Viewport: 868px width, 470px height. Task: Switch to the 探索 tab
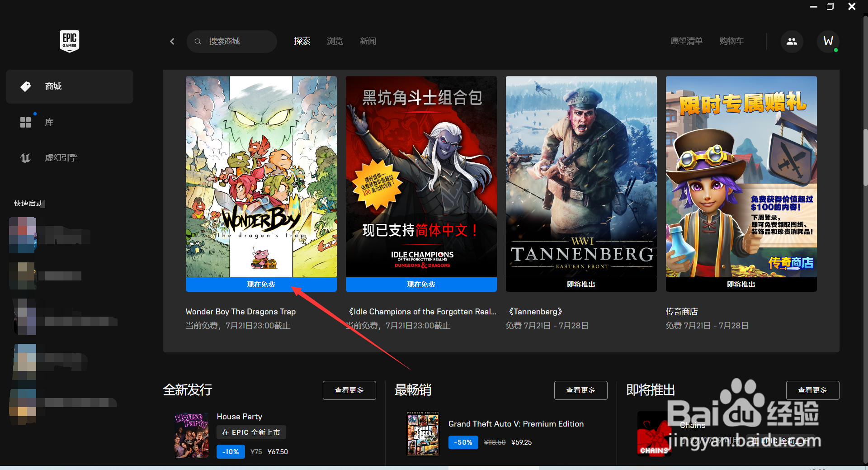pyautogui.click(x=302, y=42)
